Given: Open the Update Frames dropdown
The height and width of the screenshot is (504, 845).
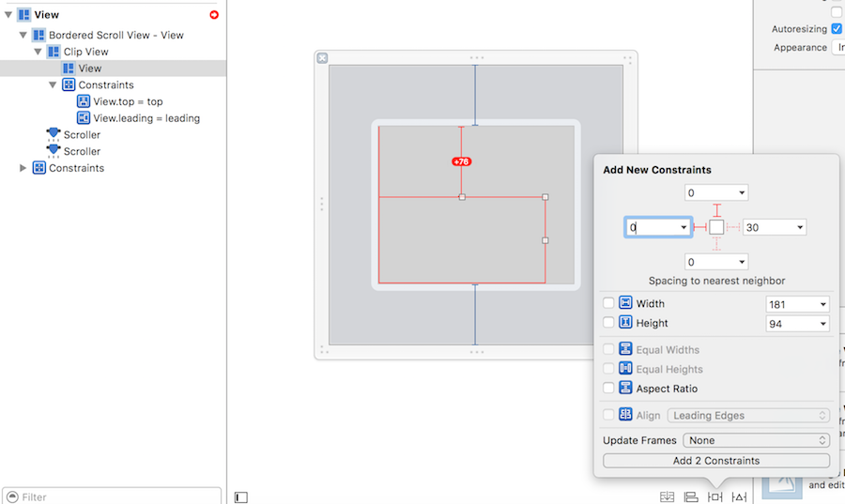Looking at the screenshot, I should [755, 440].
